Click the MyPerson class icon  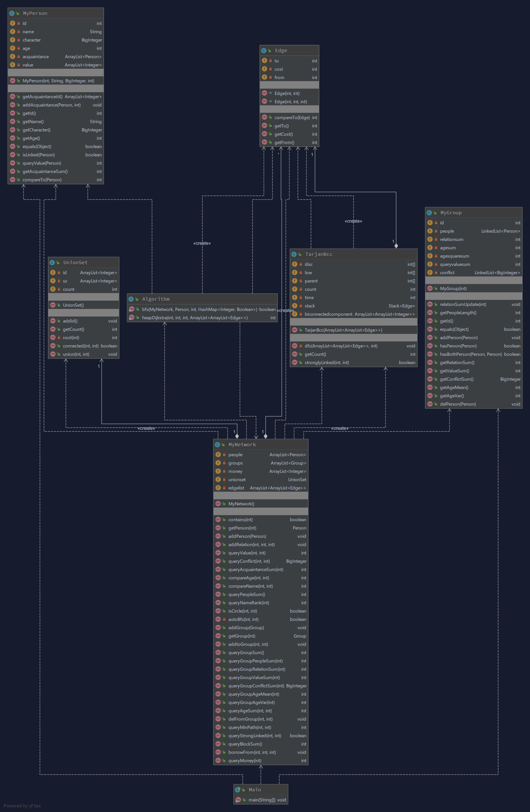click(12, 13)
